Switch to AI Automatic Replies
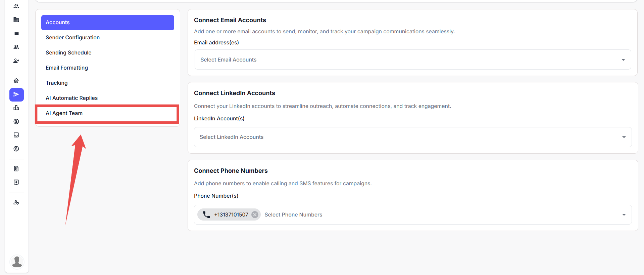Viewport: 644px width, 275px height. point(71,98)
